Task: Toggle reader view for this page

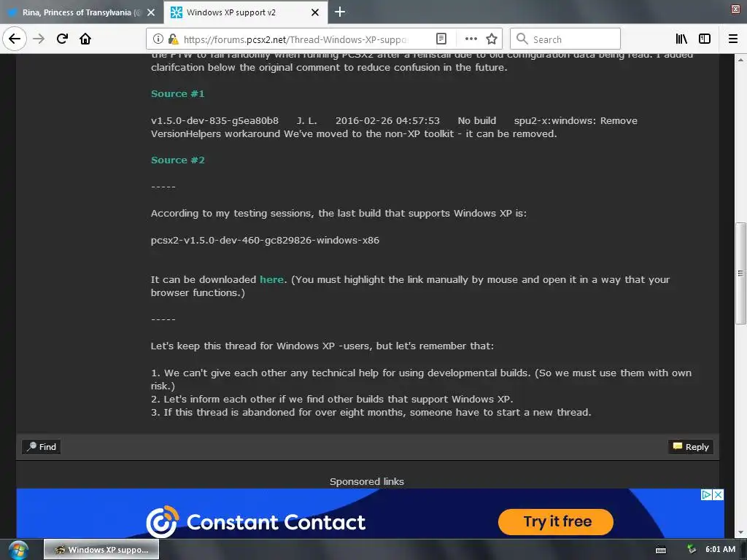Action: [441, 39]
